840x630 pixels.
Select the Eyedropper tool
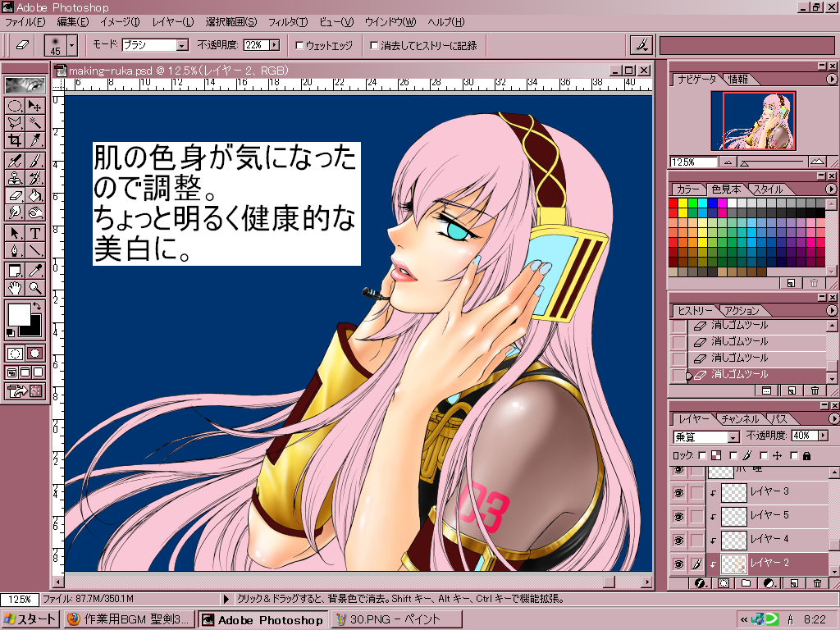point(34,270)
